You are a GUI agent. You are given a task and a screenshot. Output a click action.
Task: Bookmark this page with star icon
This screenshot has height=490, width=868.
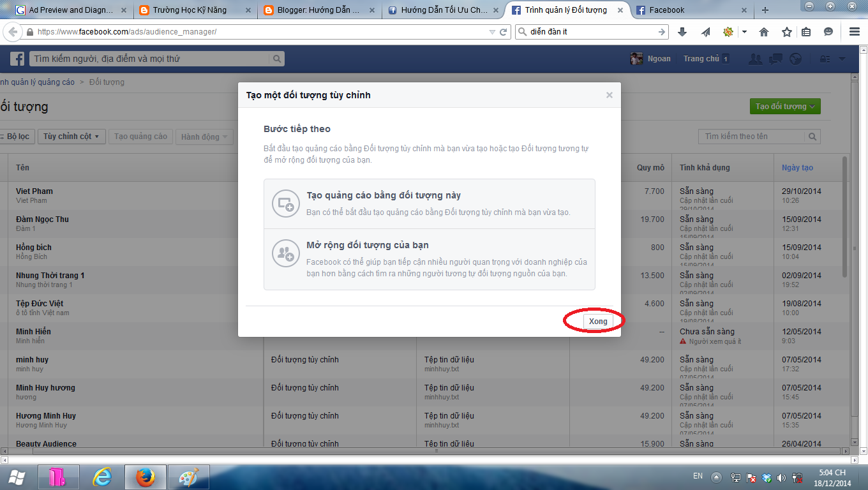787,32
